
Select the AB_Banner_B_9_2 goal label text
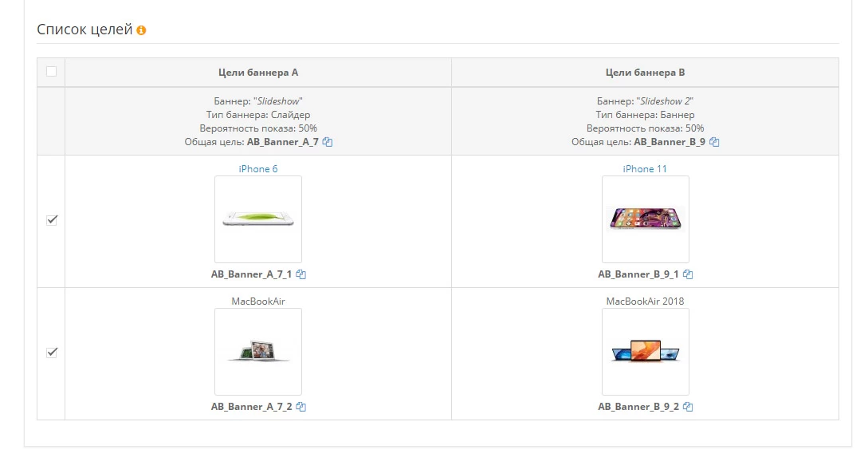[x=638, y=407]
